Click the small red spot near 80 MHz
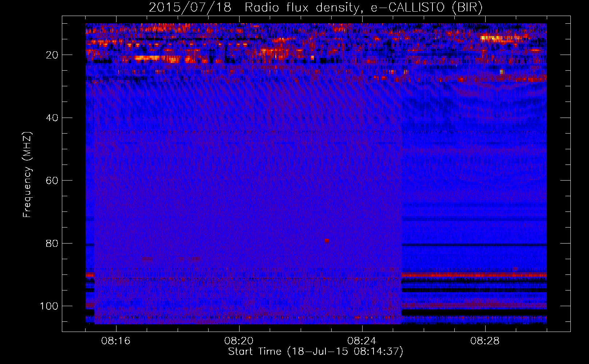 [x=327, y=241]
